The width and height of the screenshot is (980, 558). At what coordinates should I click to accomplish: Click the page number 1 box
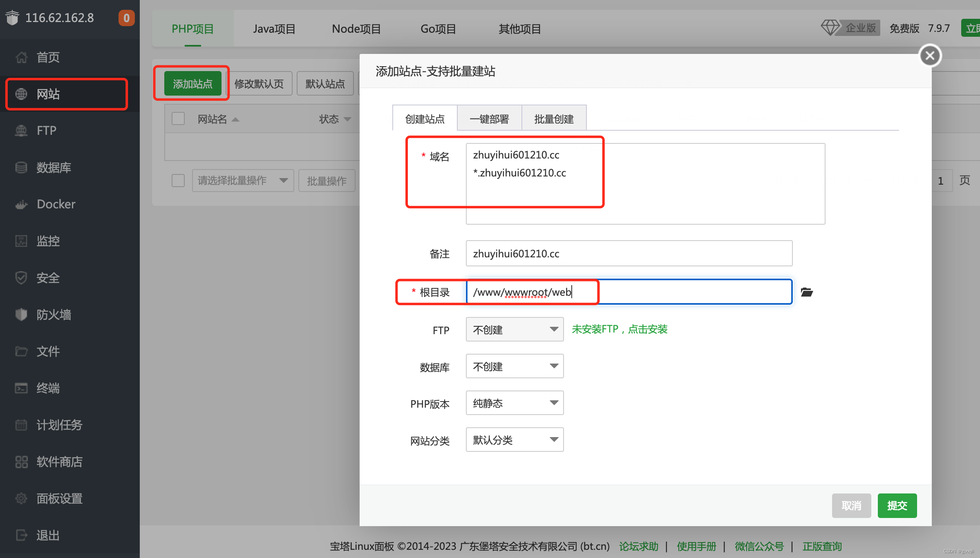click(x=941, y=181)
